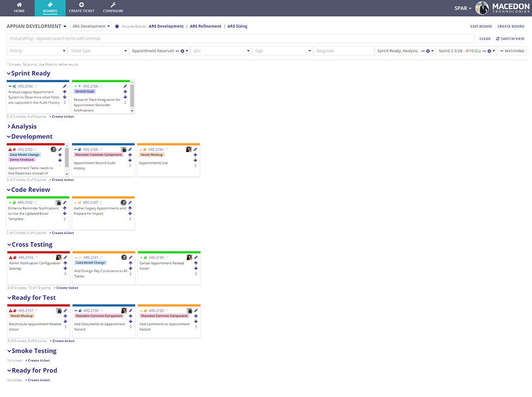Open the Configure tab
Viewport: 532px width, 397px height.
click(113, 8)
